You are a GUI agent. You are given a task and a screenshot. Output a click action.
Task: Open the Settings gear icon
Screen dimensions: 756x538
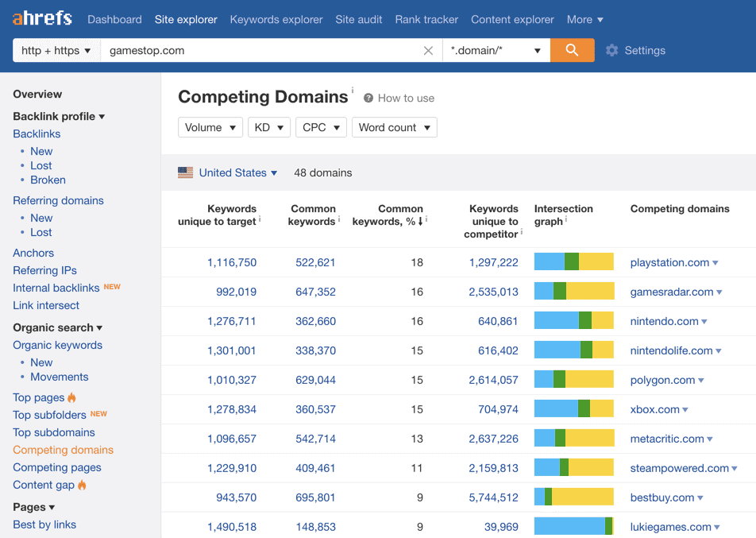click(x=611, y=50)
